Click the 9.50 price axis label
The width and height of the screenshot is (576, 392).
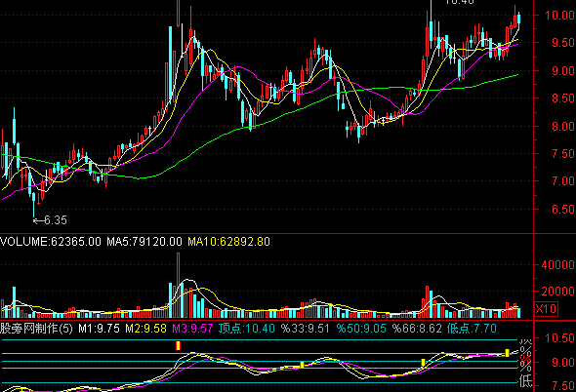(563, 43)
